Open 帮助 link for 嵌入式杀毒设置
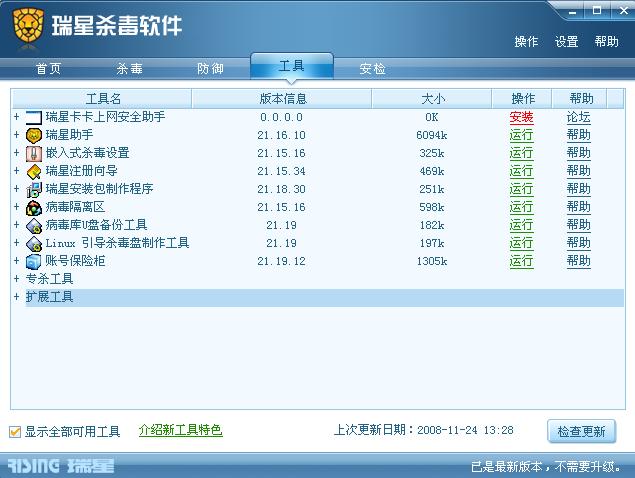 pos(578,154)
